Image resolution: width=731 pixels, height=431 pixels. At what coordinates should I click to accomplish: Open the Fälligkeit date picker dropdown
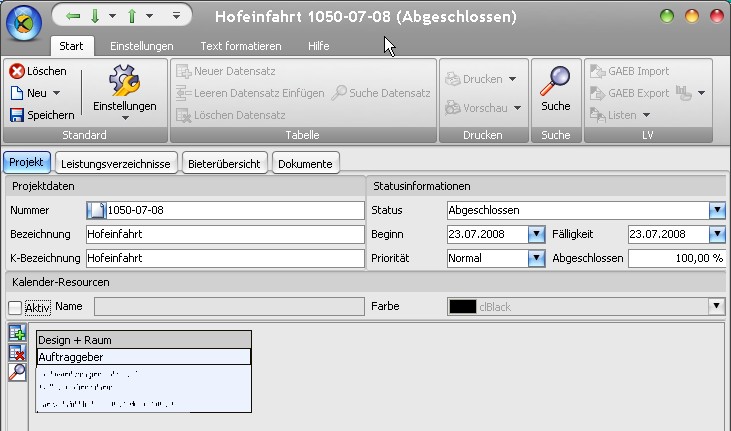point(717,234)
